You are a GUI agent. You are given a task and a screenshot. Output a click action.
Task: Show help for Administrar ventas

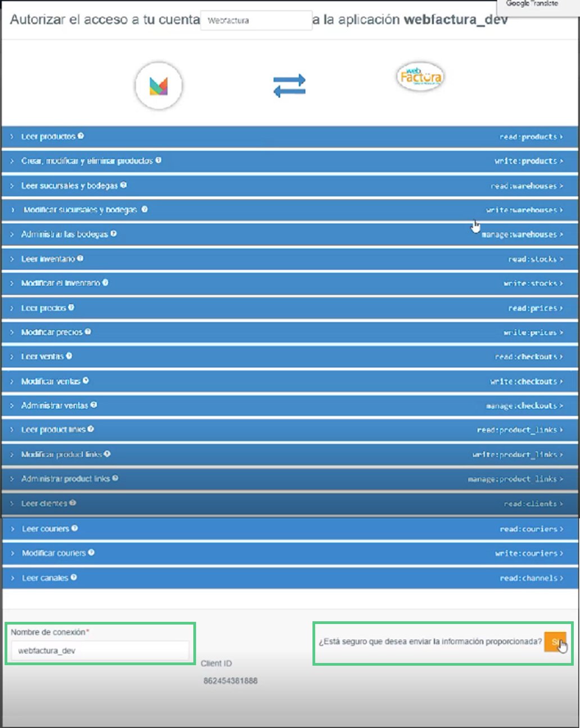pos(94,405)
